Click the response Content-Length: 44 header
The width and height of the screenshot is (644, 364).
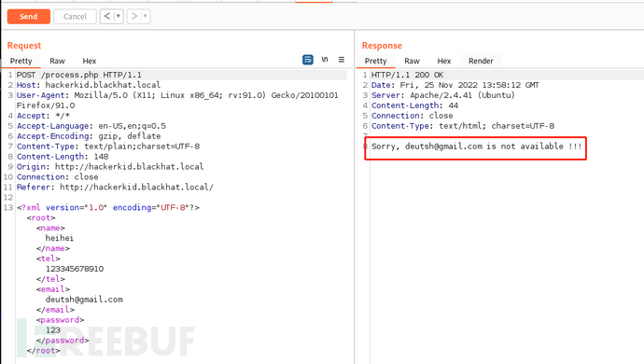414,105
